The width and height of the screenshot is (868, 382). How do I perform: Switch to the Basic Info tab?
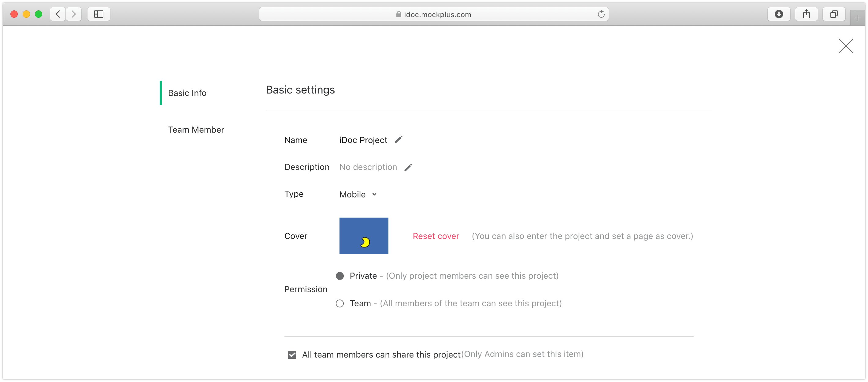(x=187, y=93)
